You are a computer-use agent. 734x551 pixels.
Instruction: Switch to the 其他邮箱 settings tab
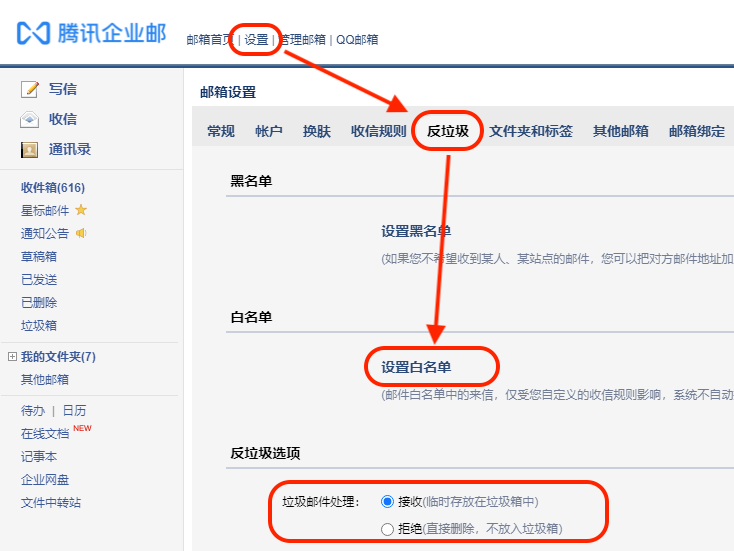[621, 131]
